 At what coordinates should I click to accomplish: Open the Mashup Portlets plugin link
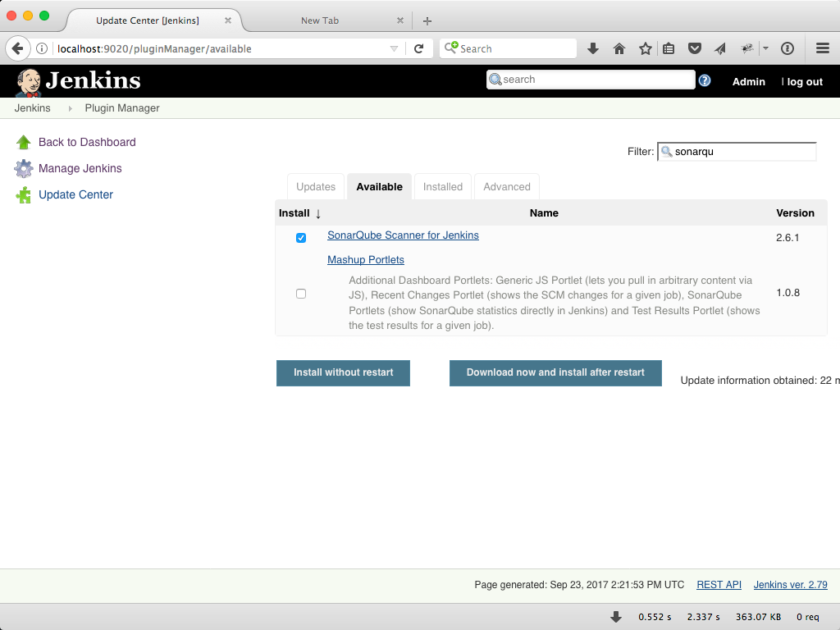366,260
